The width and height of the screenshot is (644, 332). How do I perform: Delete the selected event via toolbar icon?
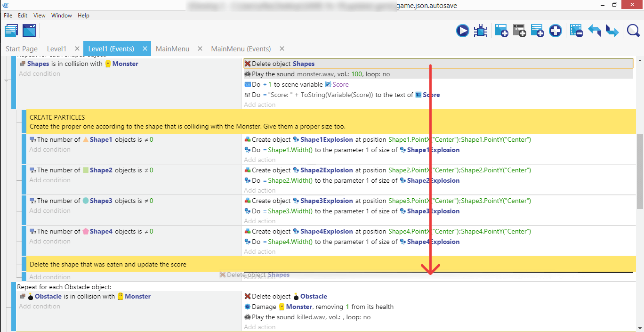point(576,31)
